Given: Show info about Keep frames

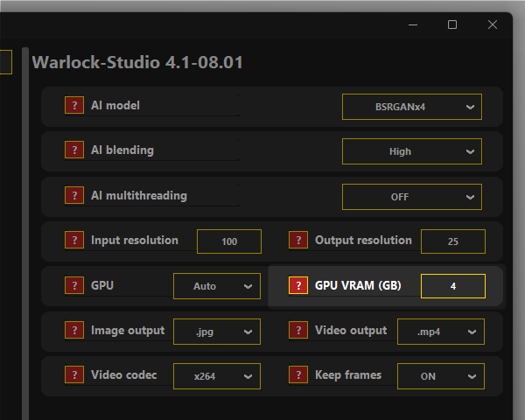Looking at the screenshot, I should click(x=298, y=374).
